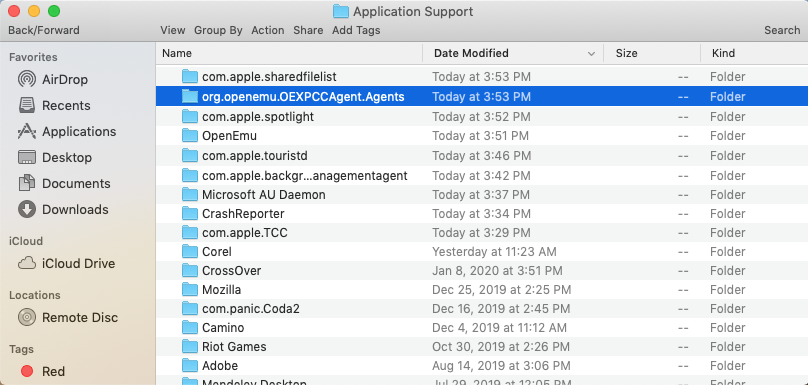Select "Dec 16, 2019 at 2:45 PM" cell
This screenshot has height=385, width=808.
tap(501, 309)
